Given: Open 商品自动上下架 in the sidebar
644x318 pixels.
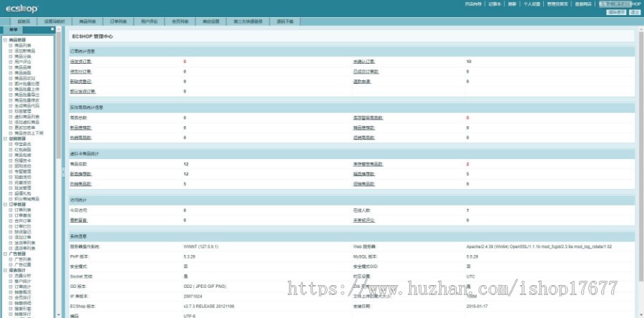Looking at the screenshot, I should (29, 133).
